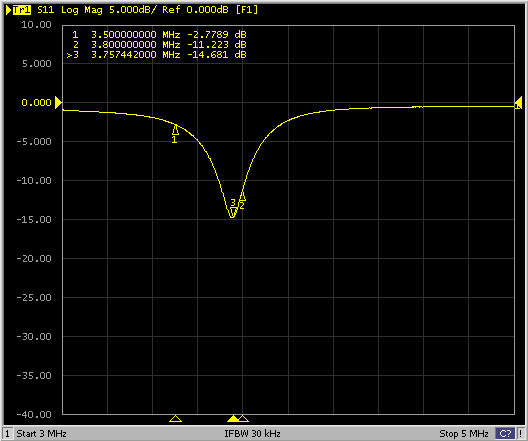Click the S11 measurement parameter label

pos(45,10)
